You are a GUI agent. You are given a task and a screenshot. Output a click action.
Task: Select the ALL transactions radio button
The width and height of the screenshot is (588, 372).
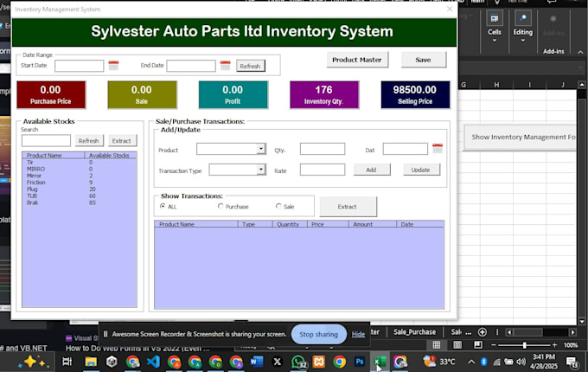click(163, 206)
